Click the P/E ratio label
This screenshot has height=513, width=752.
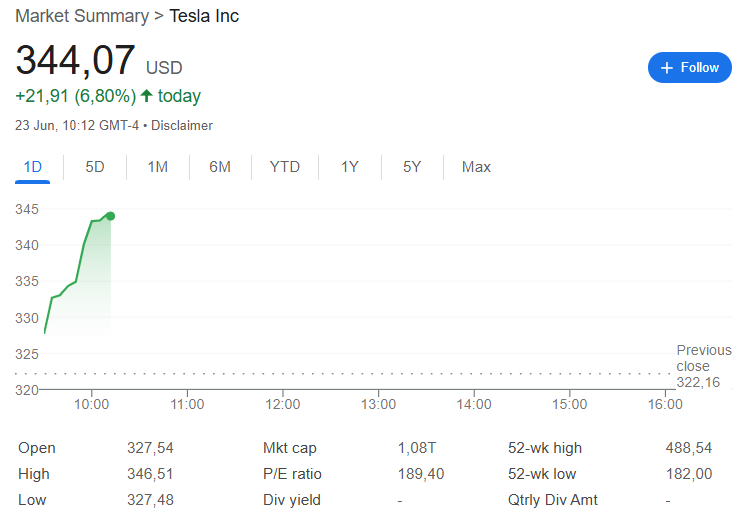click(x=292, y=474)
